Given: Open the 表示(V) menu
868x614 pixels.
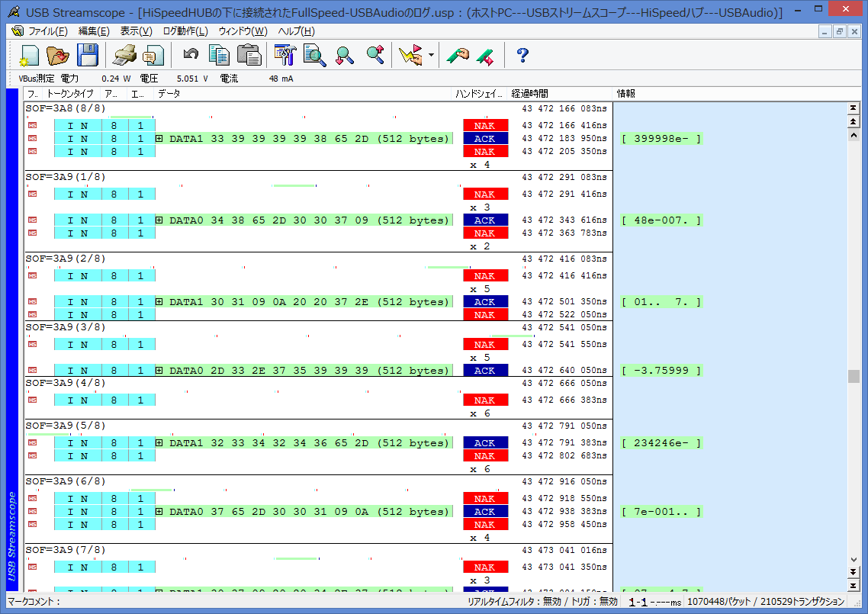Looking at the screenshot, I should pyautogui.click(x=137, y=31).
